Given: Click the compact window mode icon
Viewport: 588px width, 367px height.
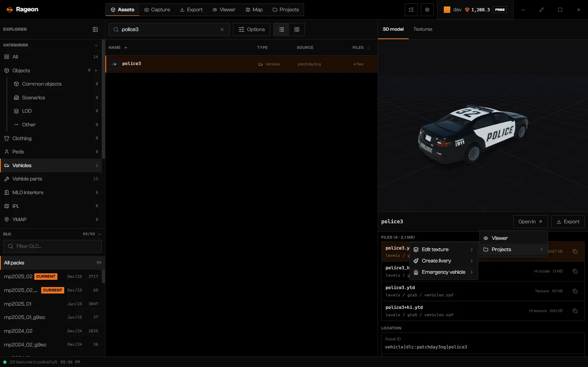Looking at the screenshot, I should (542, 10).
